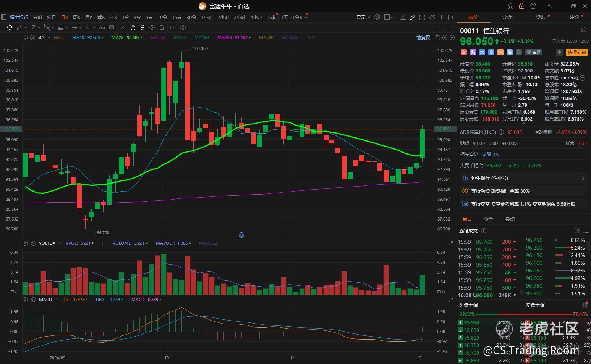Screen dimensions: 591x364
Task: Toggle the right quote panel
Action: pos(451,17)
